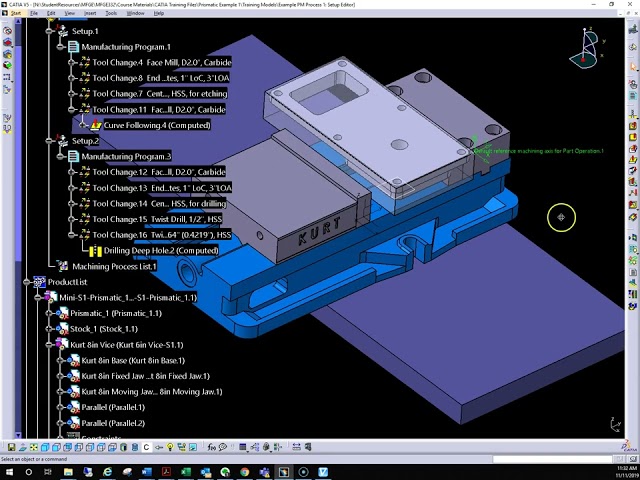Click the Setup.2 node icon
This screenshot has height=480, width=640.
[62, 140]
